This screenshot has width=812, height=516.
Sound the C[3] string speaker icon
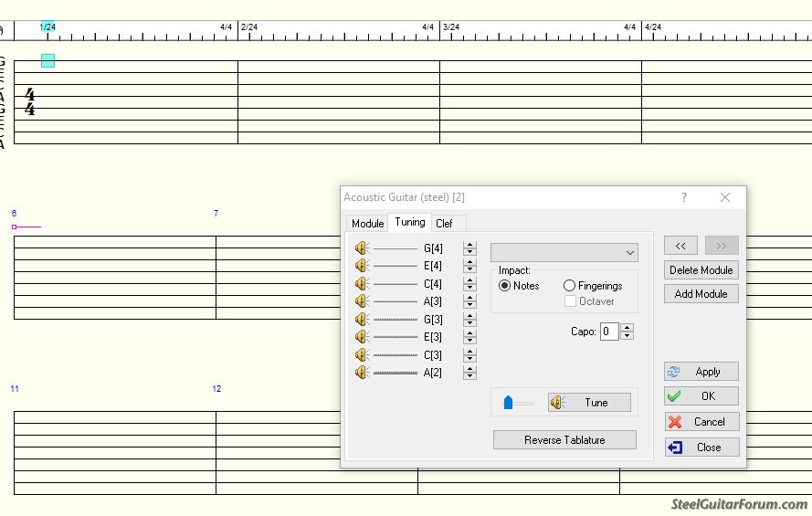pos(362,355)
